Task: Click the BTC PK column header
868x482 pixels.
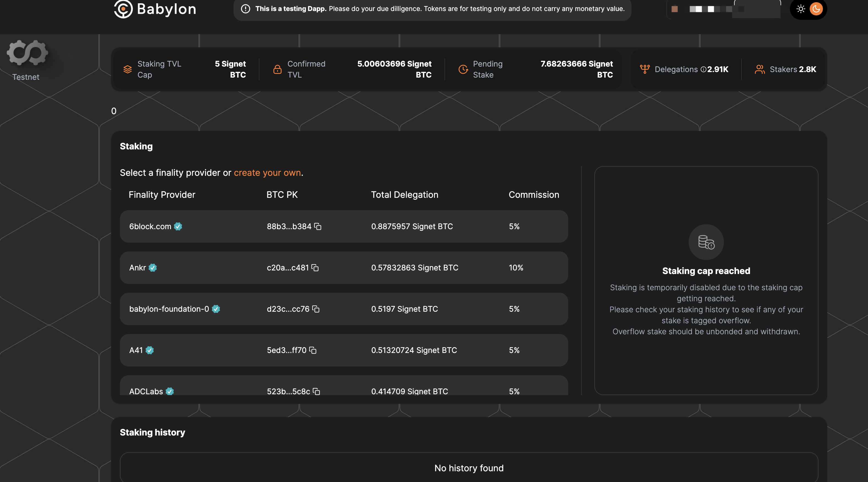Action: [x=282, y=195]
